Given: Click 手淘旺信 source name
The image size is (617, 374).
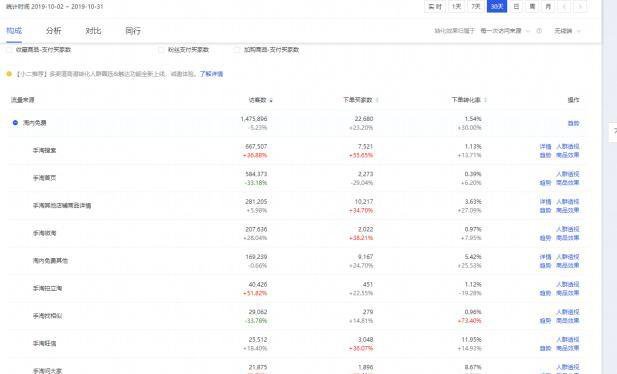Looking at the screenshot, I should coord(44,343).
